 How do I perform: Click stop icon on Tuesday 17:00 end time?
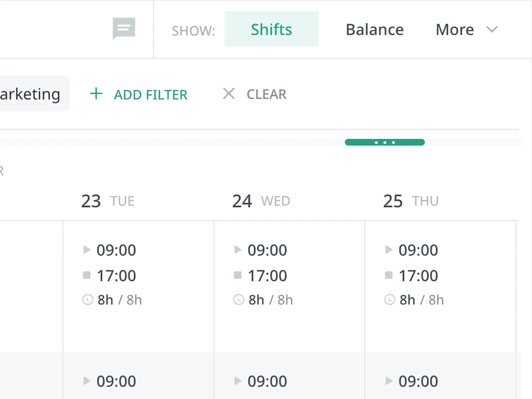(x=87, y=275)
